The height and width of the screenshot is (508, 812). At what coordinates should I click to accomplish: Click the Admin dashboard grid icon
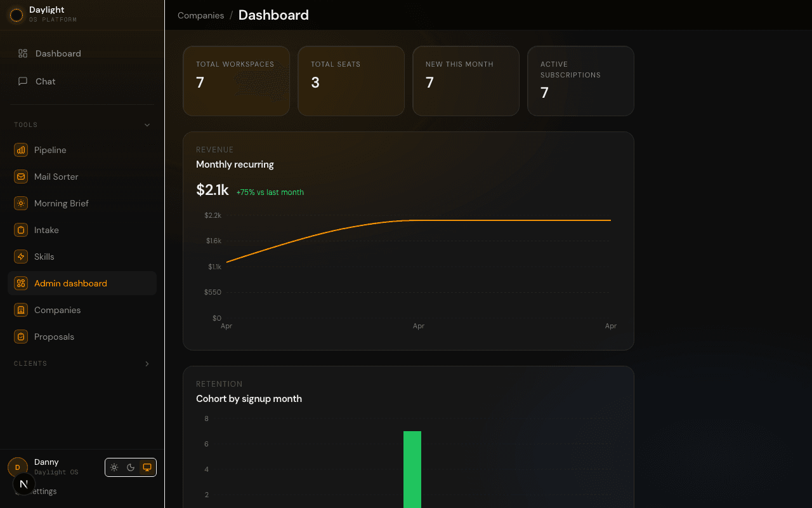[21, 283]
